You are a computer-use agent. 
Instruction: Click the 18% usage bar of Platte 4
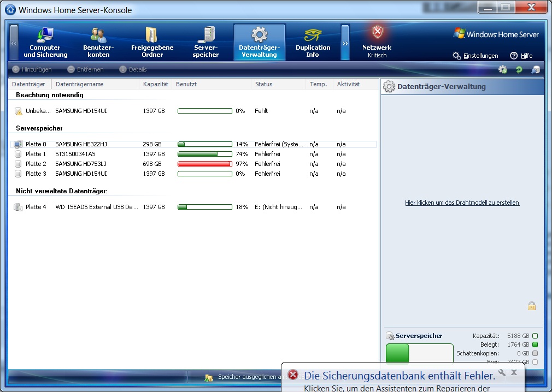205,207
